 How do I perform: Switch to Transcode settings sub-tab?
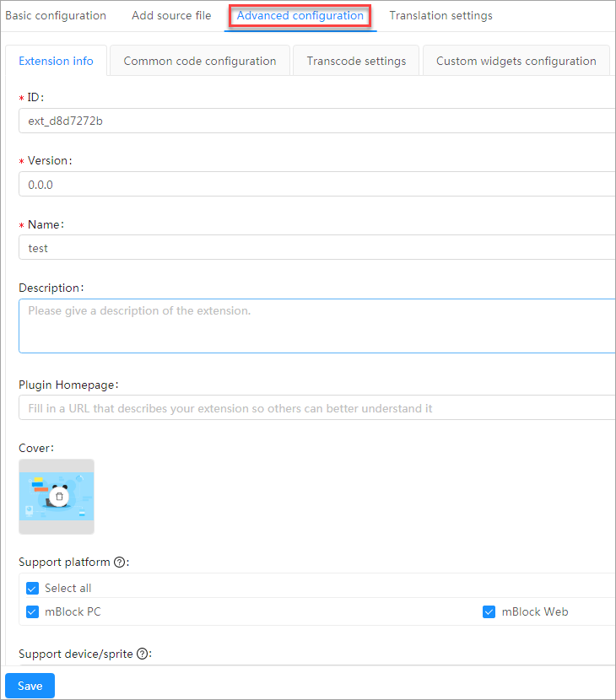(x=356, y=61)
